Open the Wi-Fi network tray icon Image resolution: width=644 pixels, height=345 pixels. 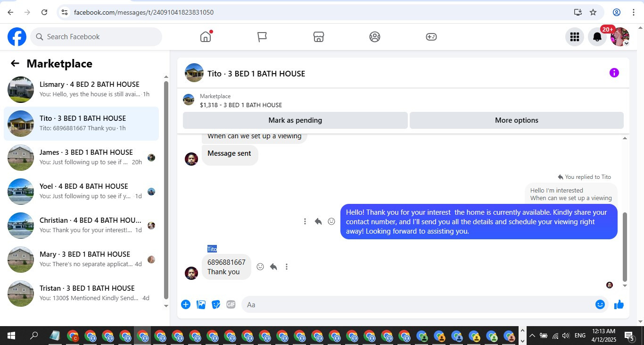point(555,336)
